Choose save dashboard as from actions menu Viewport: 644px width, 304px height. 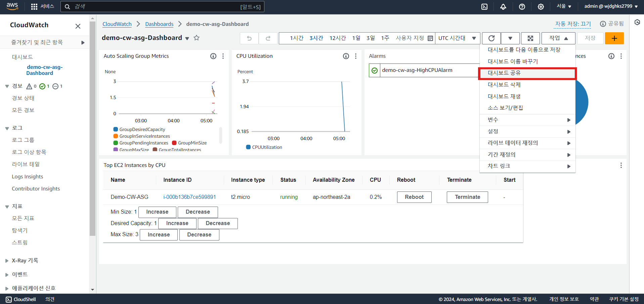pyautogui.click(x=527, y=50)
